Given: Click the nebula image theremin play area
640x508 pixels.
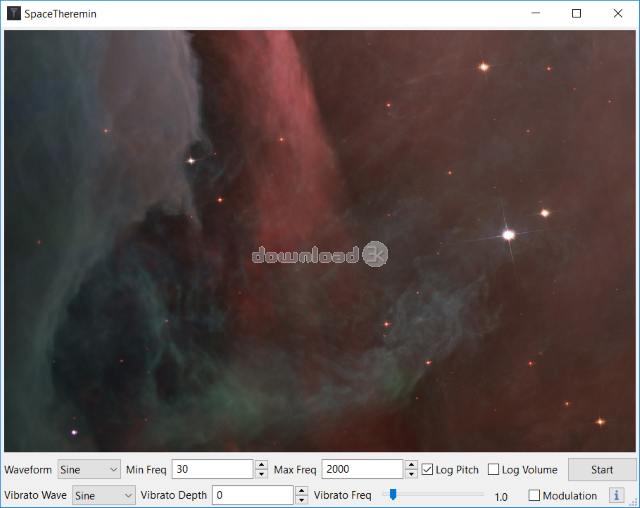Looking at the screenshot, I should 320,240.
